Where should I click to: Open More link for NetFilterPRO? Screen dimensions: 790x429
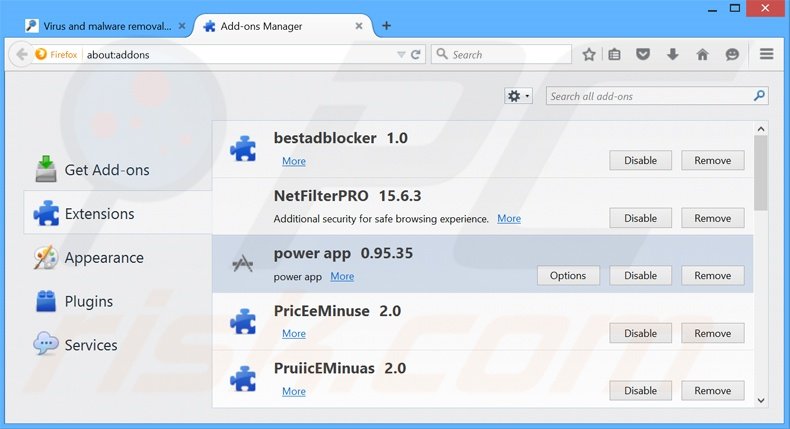click(509, 219)
